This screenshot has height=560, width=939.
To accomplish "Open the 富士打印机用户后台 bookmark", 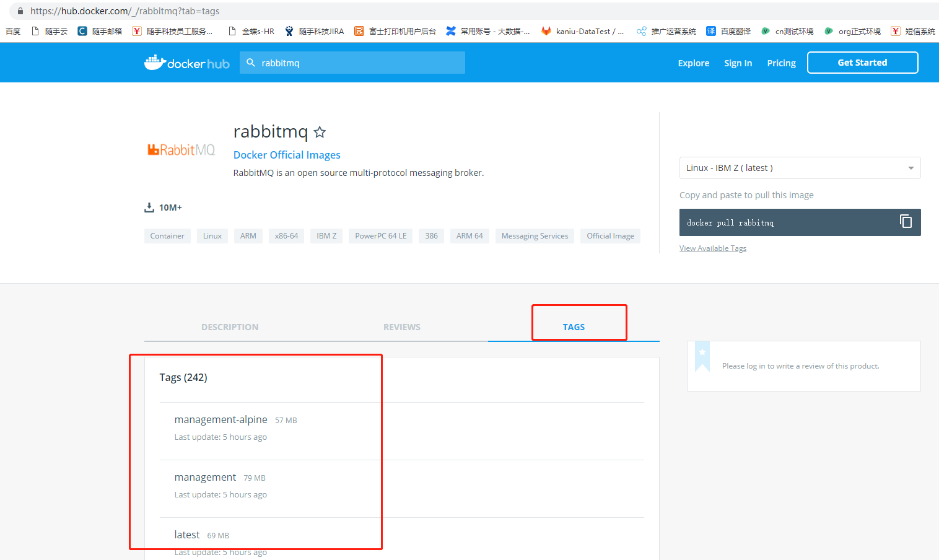I will click(395, 31).
